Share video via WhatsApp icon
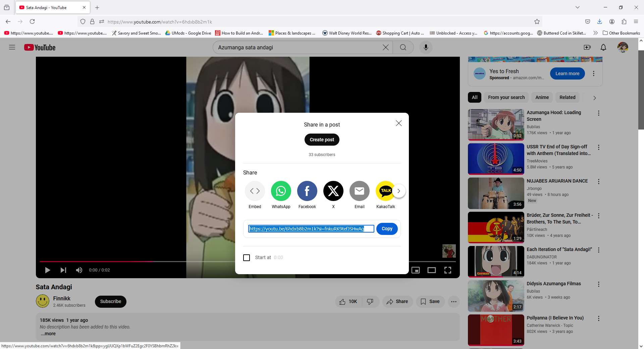Image resolution: width=644 pixels, height=349 pixels. pos(281,191)
